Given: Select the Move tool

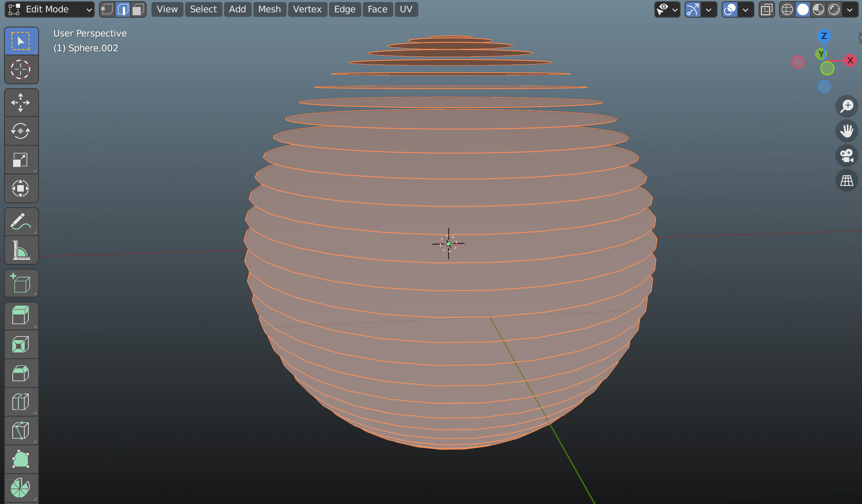Looking at the screenshot, I should [x=21, y=103].
